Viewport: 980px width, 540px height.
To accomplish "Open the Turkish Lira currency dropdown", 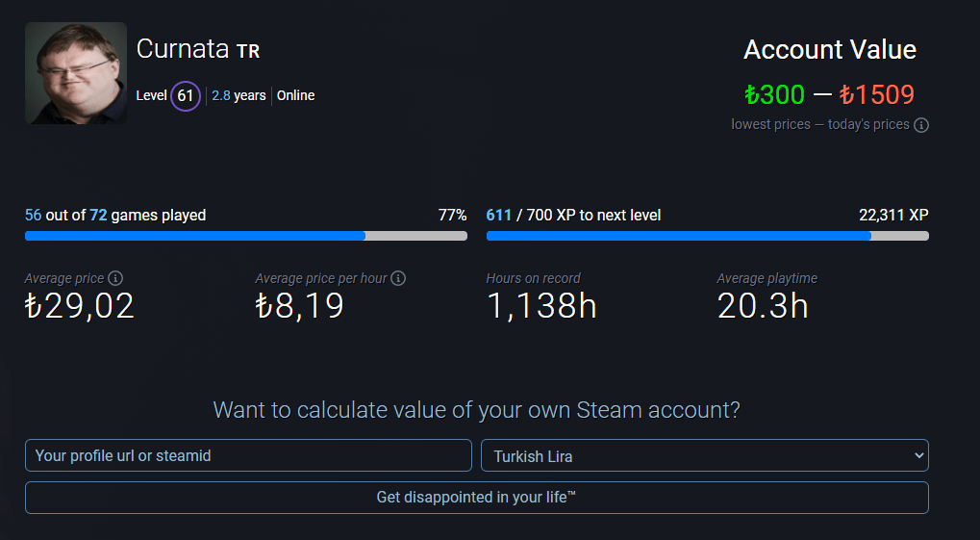I will click(704, 455).
